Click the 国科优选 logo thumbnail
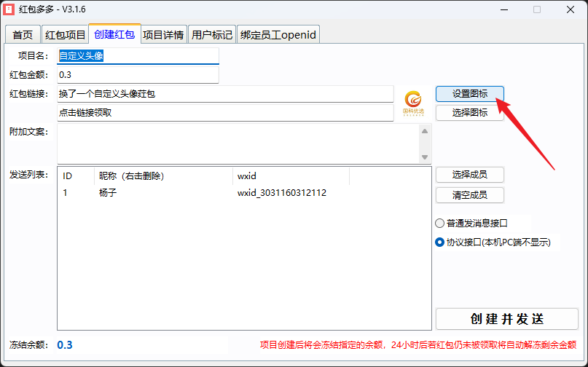 point(414,103)
